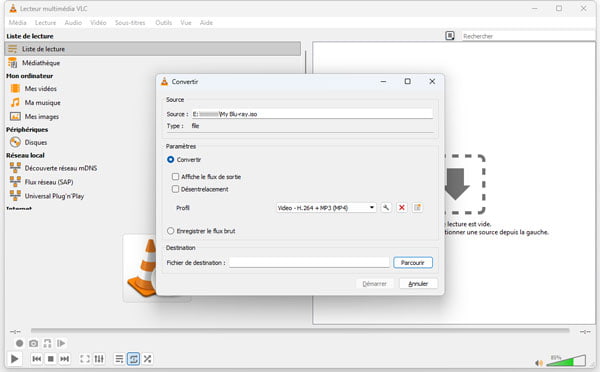The image size is (600, 372).
Task: Open the Sous-titres menu
Action: point(130,23)
